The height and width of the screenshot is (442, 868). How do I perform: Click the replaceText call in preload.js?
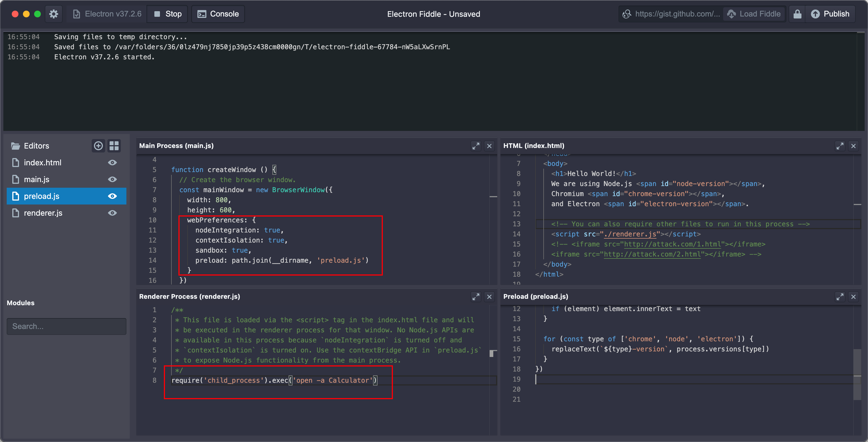[x=660, y=349]
